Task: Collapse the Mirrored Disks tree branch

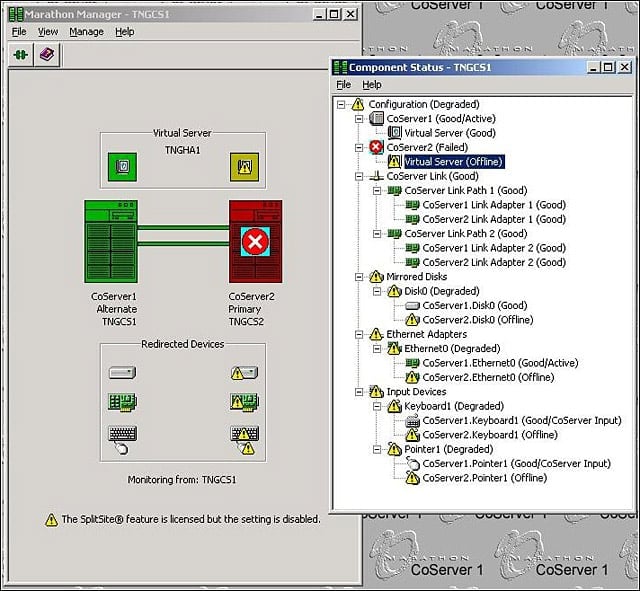Action: coord(359,277)
